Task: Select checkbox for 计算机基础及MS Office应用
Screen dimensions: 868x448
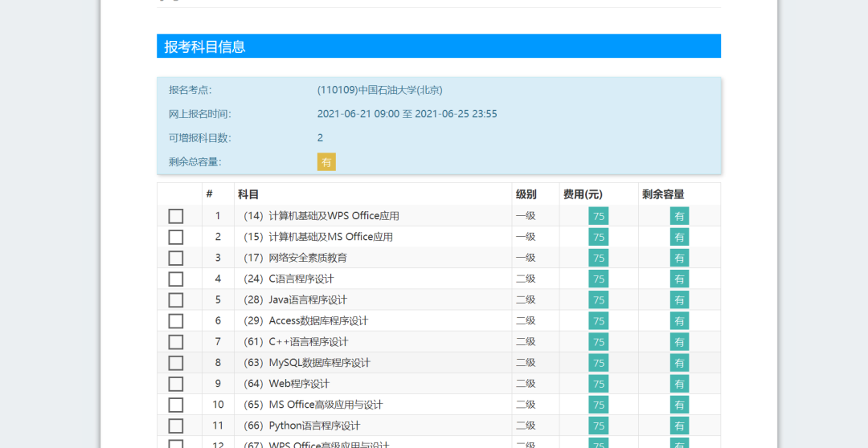Action: [175, 238]
